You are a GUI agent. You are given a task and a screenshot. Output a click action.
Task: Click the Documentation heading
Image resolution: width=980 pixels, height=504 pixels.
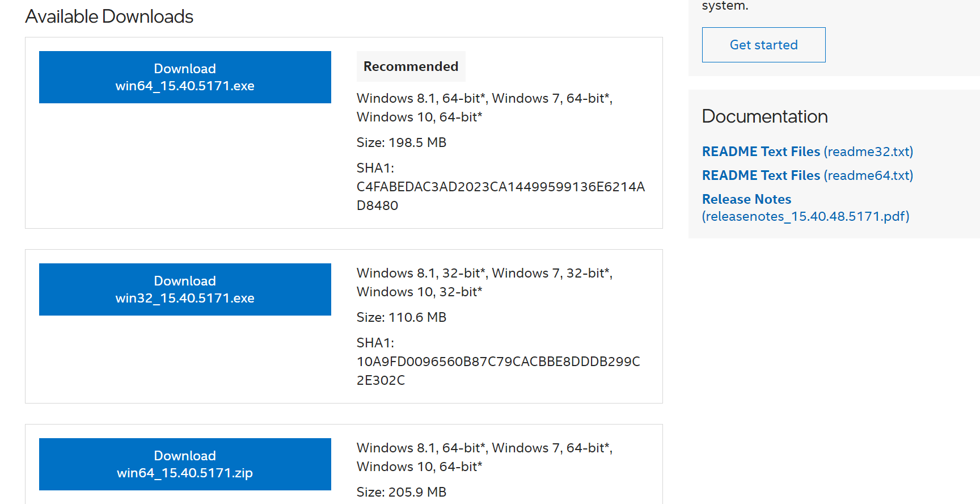[x=764, y=116]
